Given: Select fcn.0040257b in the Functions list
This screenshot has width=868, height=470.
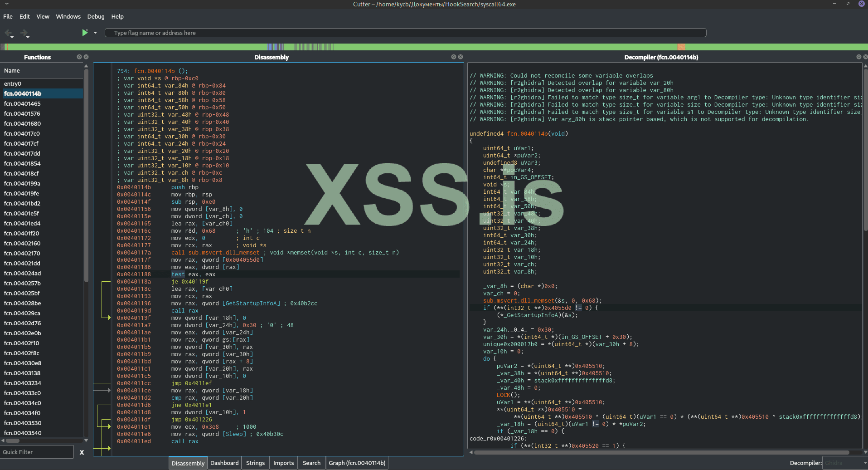Looking at the screenshot, I should [x=42, y=283].
